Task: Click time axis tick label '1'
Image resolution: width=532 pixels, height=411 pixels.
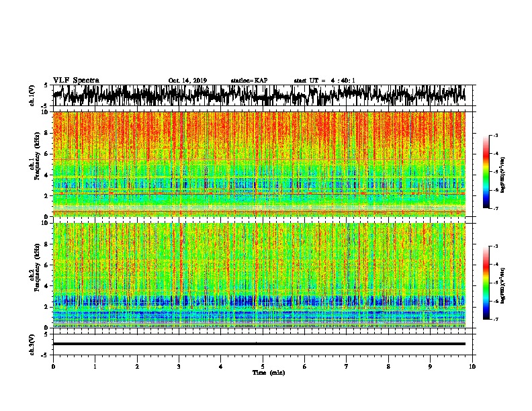Action: pos(95,367)
